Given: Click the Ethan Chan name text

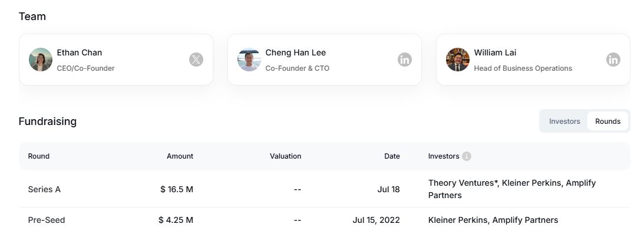Looking at the screenshot, I should click(80, 52).
